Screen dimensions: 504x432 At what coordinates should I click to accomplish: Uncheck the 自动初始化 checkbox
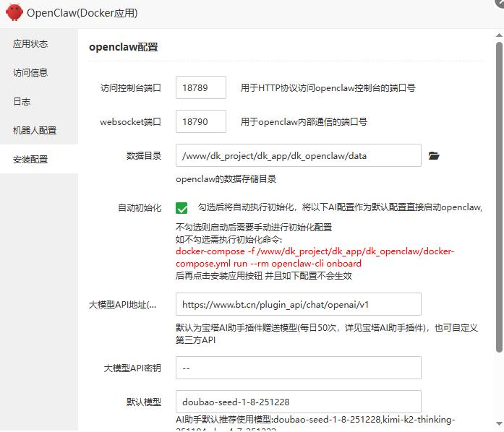click(181, 208)
